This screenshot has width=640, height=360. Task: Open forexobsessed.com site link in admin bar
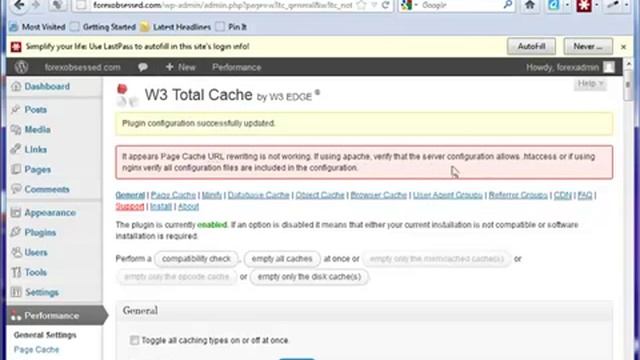point(82,67)
